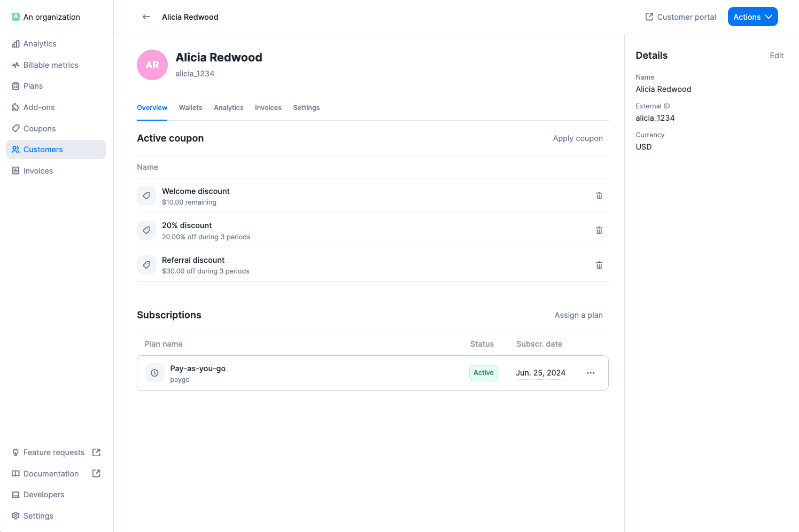Viewport: 799px width, 532px height.
Task: Click the Customer portal external link icon
Action: (649, 17)
